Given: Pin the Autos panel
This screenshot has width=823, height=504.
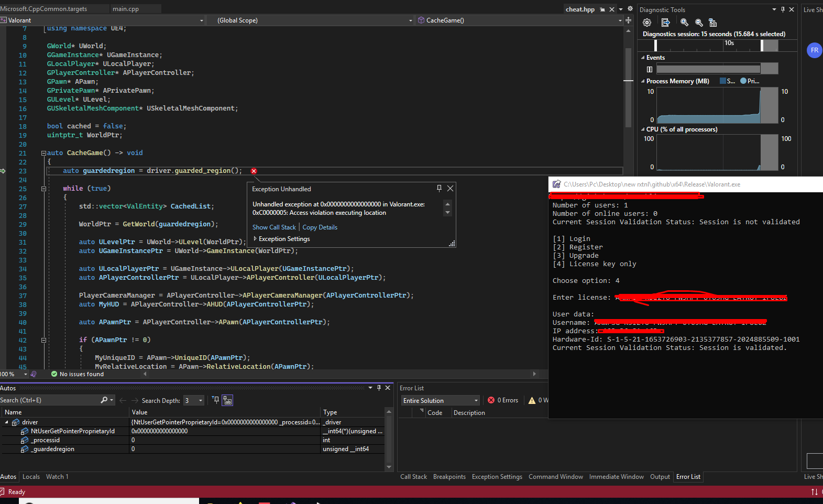Looking at the screenshot, I should (x=379, y=388).
